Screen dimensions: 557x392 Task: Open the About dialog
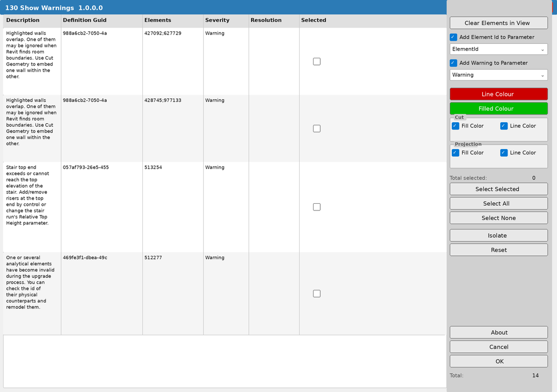click(498, 332)
